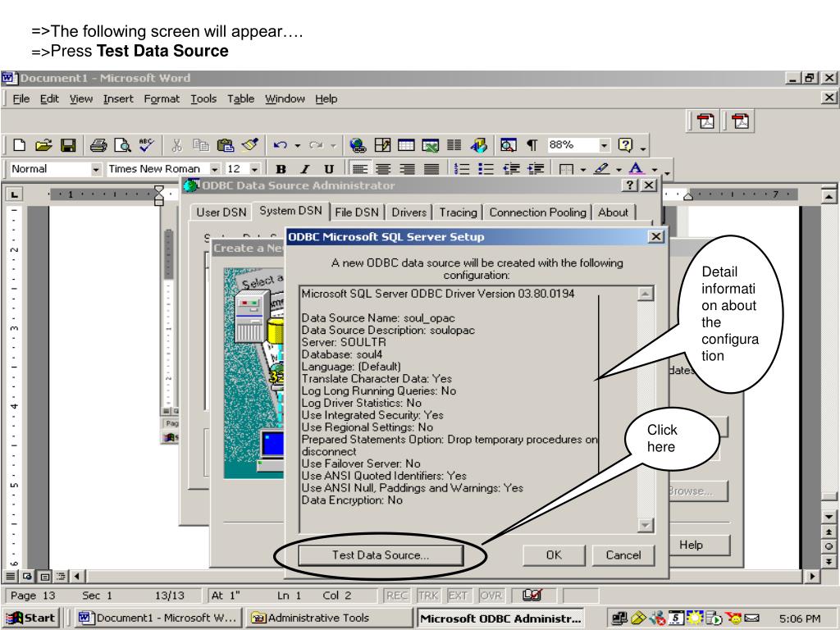Switch to Administrative Tools taskbar button

pyautogui.click(x=328, y=619)
